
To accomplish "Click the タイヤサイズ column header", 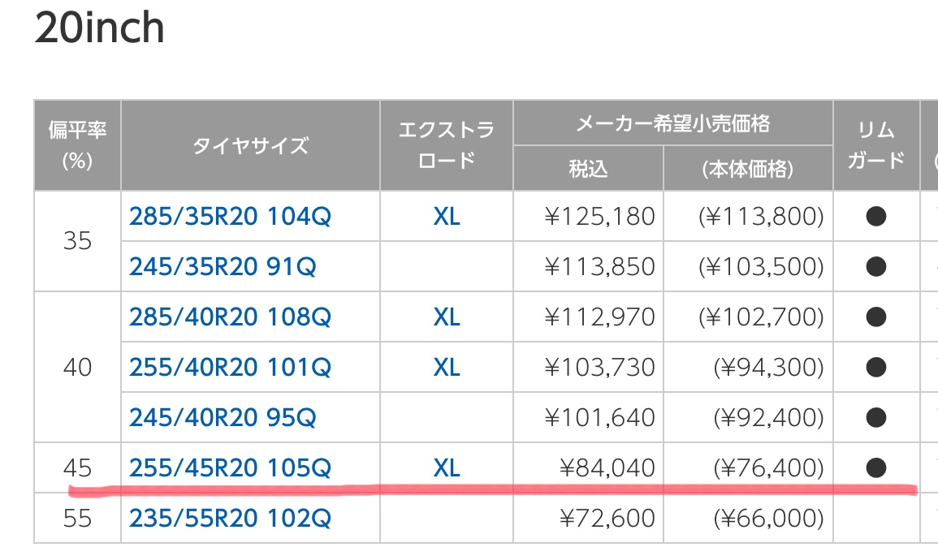I will (x=251, y=145).
